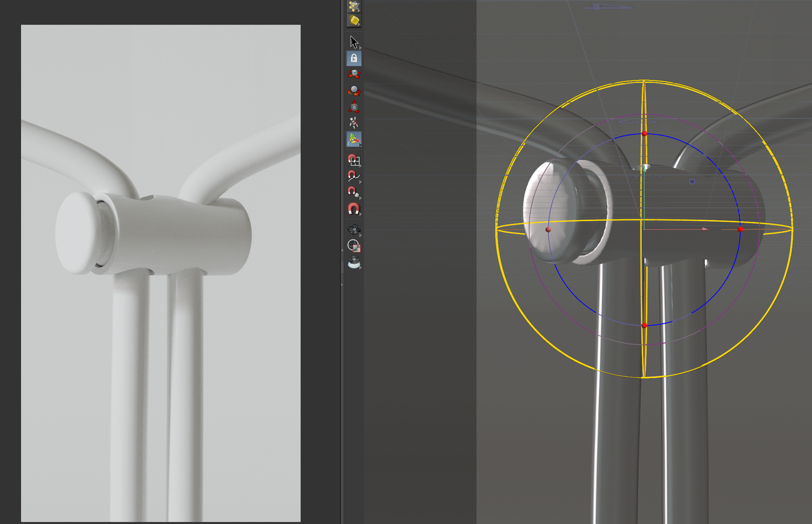812x524 pixels.
Task: Toggle the multi-snapping large magnet icon
Action: point(354,209)
